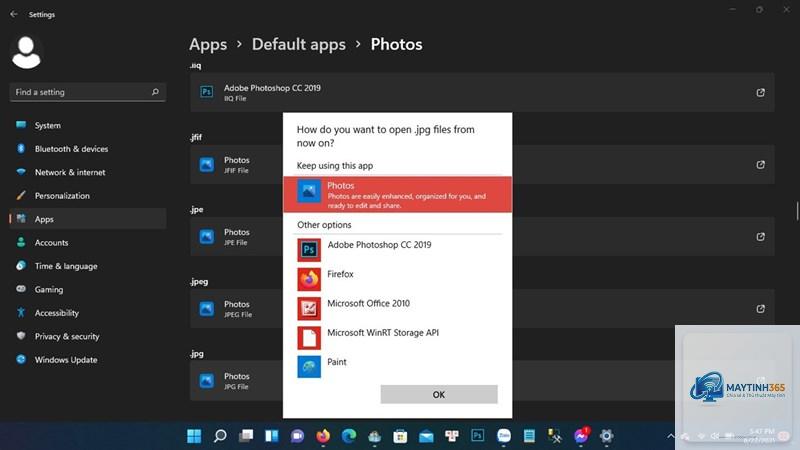Open the Settings gear on the taskbar
Viewport: 800px width, 450px height.
(606, 436)
